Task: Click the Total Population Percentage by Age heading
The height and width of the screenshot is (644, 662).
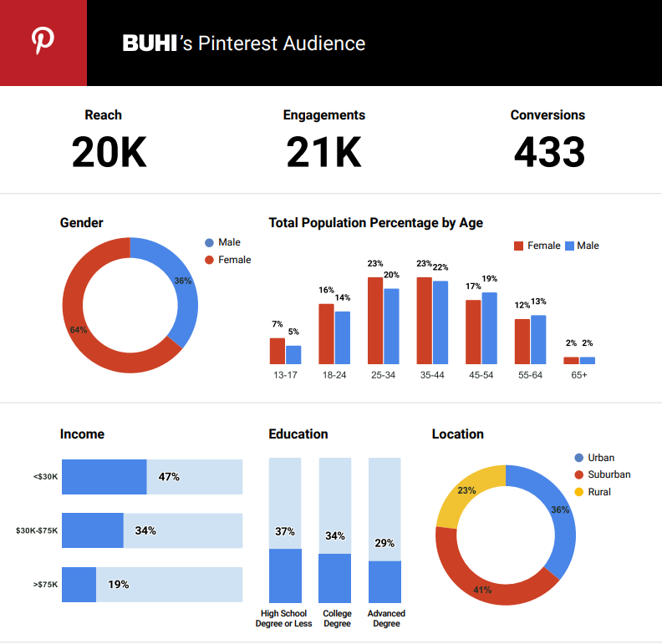Action: 376,222
